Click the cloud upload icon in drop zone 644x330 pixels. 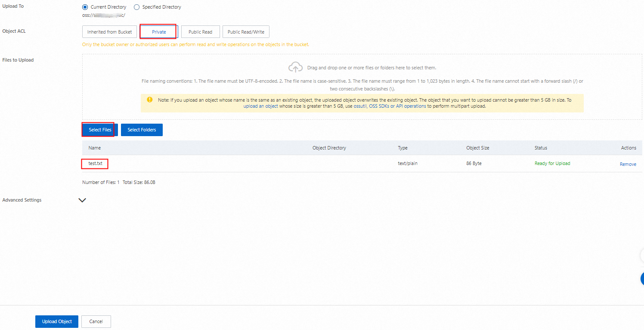point(295,67)
